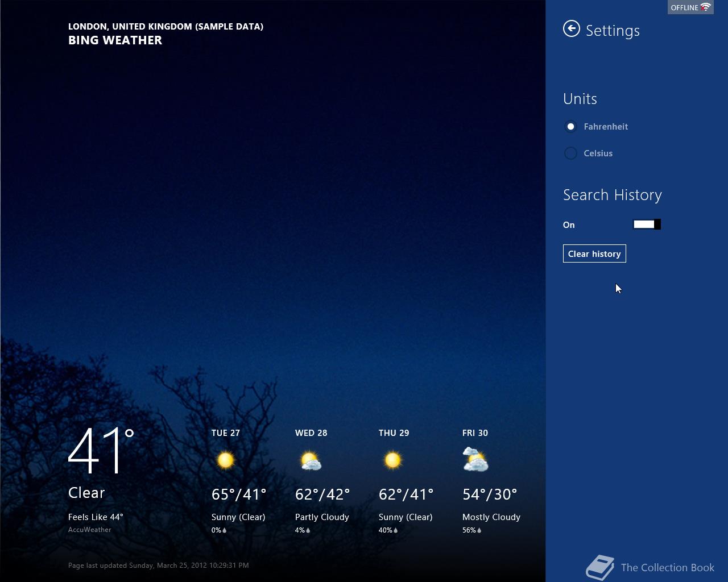Click the 'Mostly Cloudy' forecast description
728x582 pixels.
point(491,517)
